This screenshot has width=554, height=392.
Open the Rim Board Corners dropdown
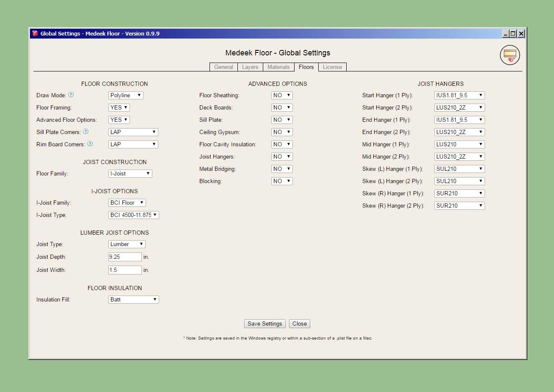133,144
